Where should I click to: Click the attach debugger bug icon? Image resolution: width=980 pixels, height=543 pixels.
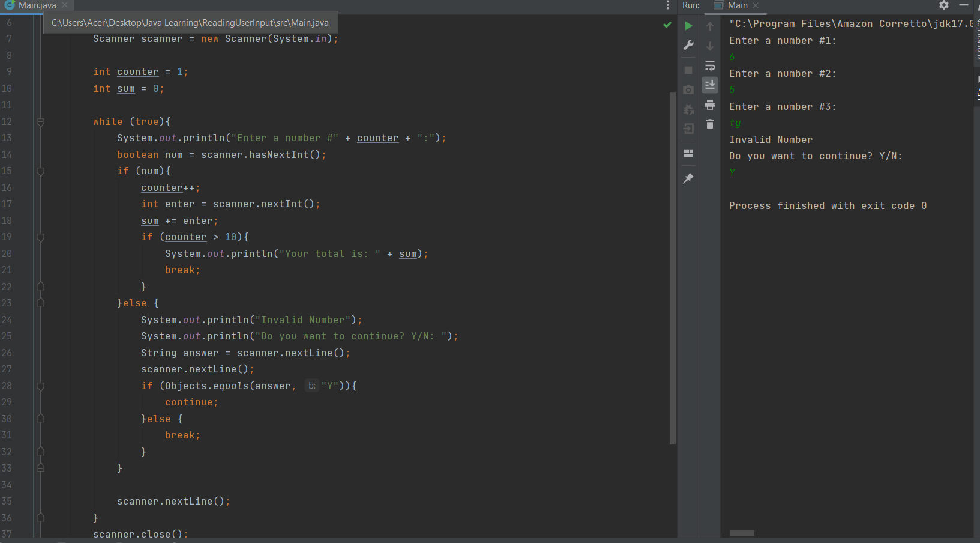[x=688, y=109]
